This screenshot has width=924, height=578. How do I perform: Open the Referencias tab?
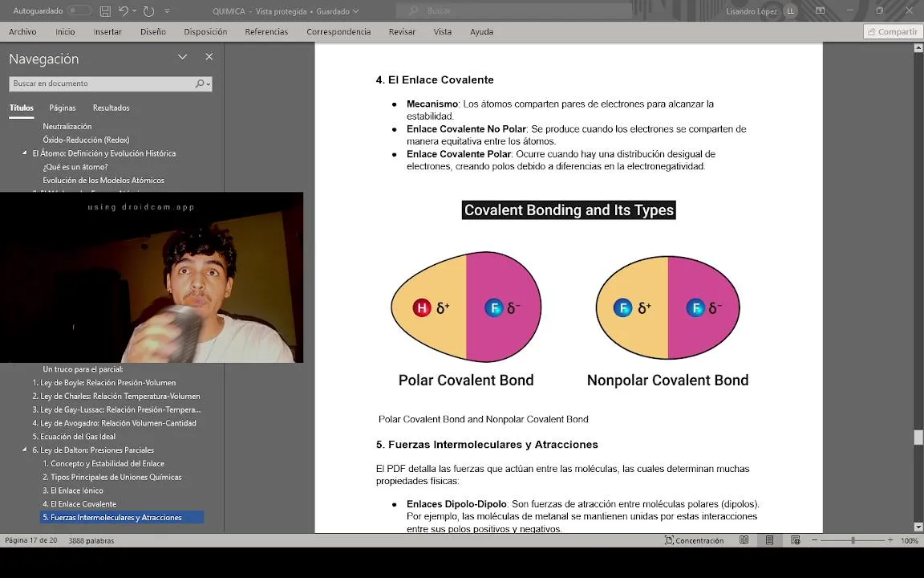[266, 32]
